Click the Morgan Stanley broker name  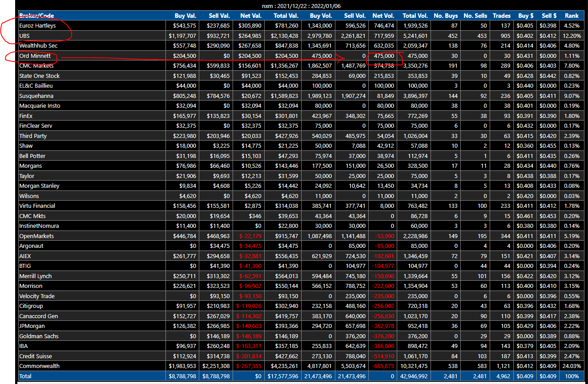coord(39,186)
